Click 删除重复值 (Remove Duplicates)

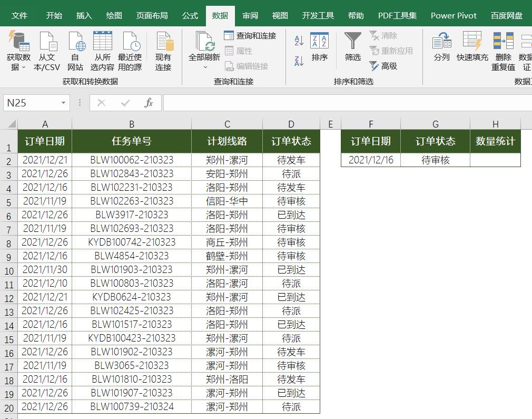503,51
